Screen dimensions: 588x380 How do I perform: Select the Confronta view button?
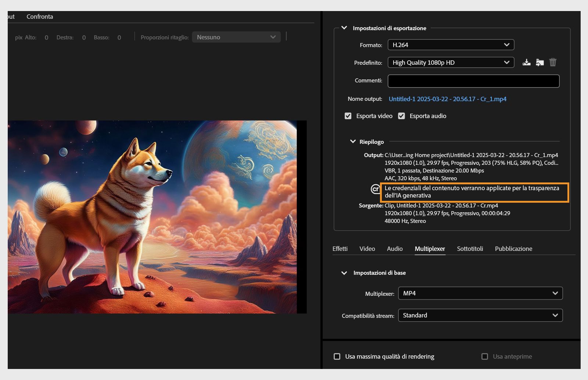(39, 17)
